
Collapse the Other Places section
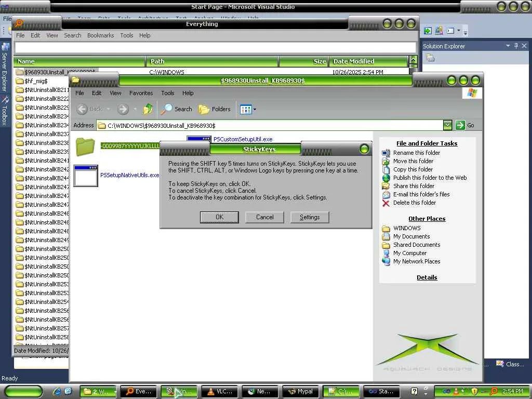pos(427,219)
